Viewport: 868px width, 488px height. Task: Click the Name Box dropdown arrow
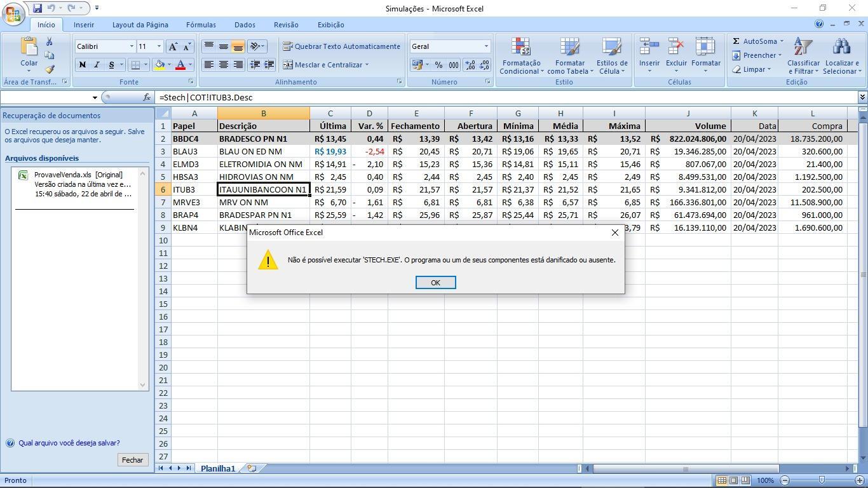95,97
